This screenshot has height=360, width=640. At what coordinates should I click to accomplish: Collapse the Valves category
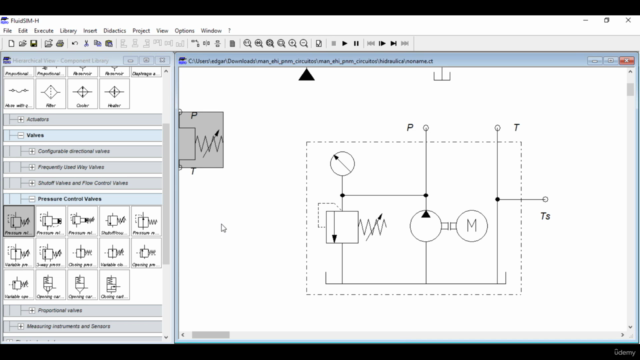click(21, 135)
